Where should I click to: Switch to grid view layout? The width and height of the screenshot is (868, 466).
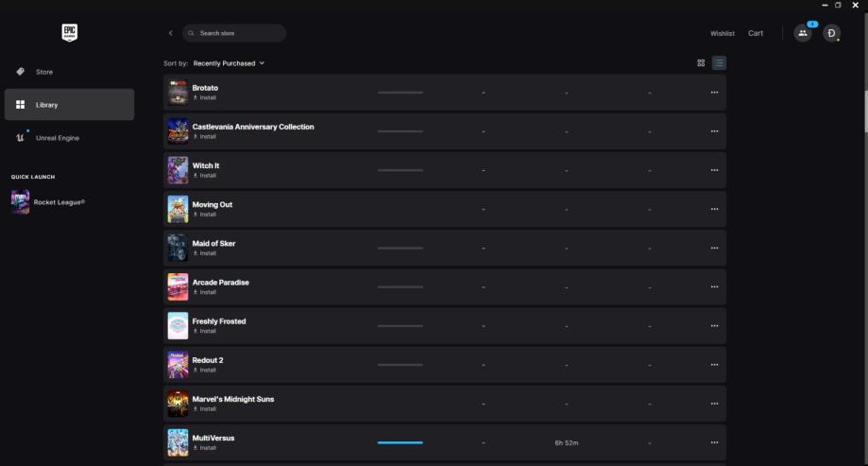tap(701, 63)
